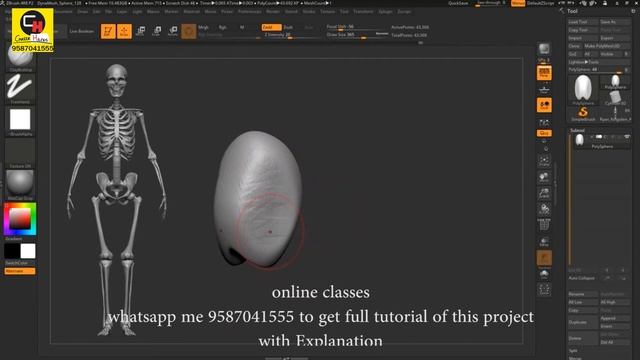Open the Stroke type thumbnail on left shelf
640x360 pixels.
tap(20, 88)
